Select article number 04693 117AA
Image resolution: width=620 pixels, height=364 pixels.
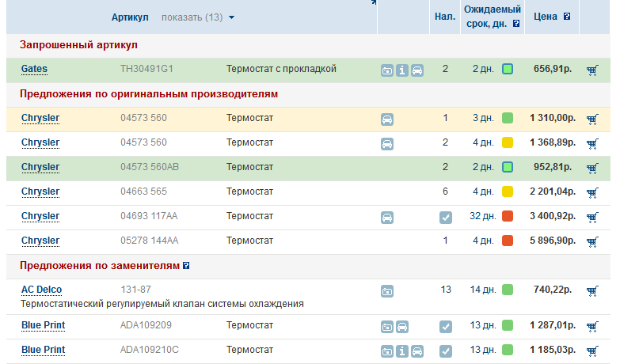(149, 216)
